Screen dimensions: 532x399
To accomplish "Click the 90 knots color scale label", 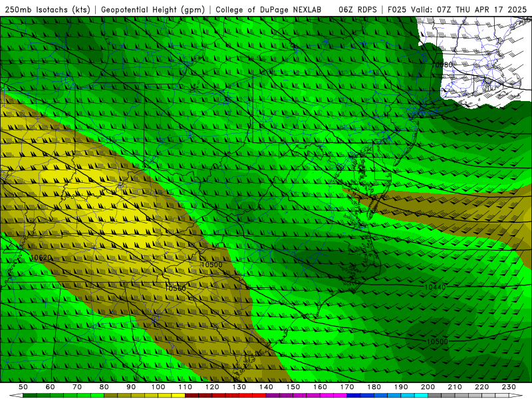I will tap(131, 387).
